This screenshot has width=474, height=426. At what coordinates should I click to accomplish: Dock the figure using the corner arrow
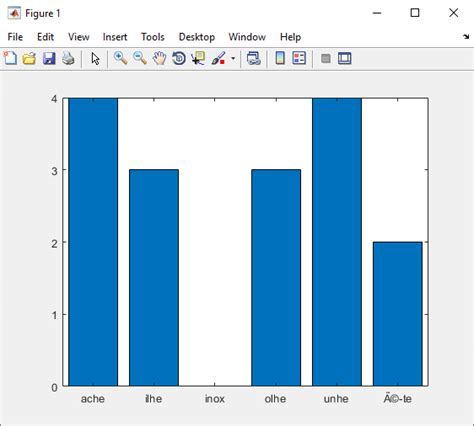click(466, 37)
